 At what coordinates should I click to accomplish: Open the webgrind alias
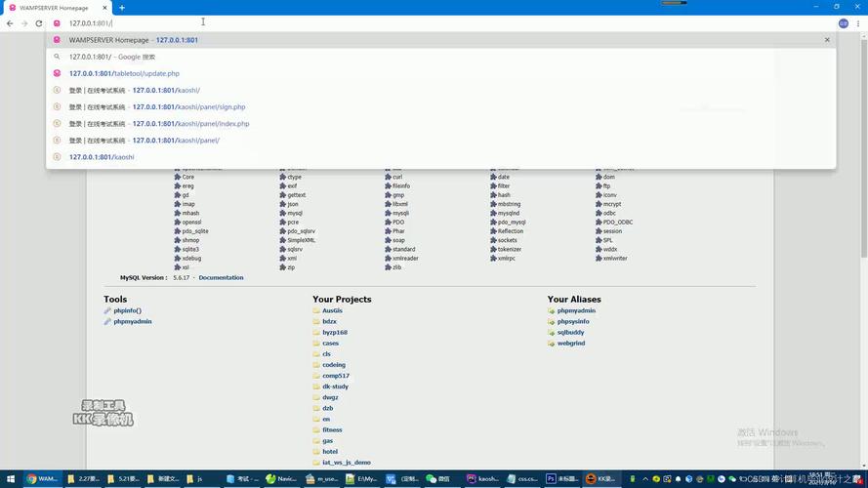coord(571,343)
